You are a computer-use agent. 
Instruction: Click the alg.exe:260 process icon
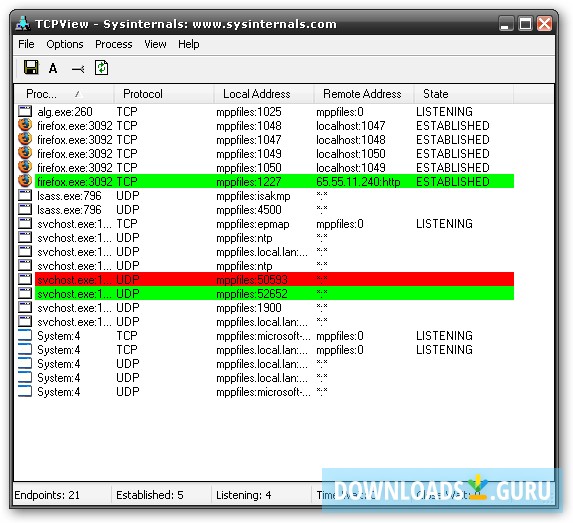pos(25,111)
